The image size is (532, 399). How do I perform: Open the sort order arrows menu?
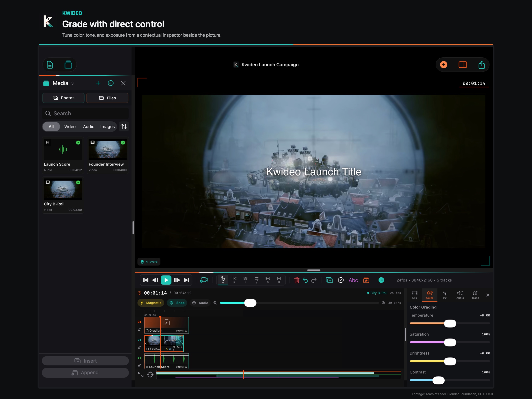coord(124,126)
